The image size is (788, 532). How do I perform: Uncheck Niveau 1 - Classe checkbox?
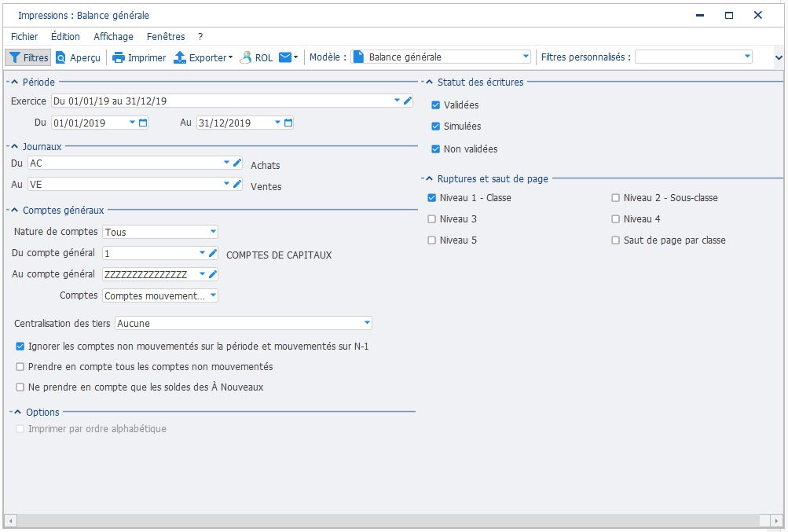click(431, 197)
